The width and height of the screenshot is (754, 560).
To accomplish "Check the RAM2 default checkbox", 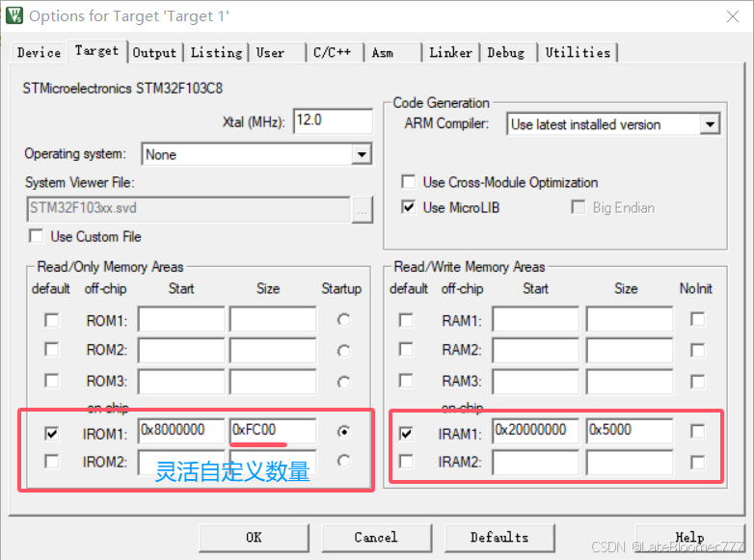I will point(406,350).
